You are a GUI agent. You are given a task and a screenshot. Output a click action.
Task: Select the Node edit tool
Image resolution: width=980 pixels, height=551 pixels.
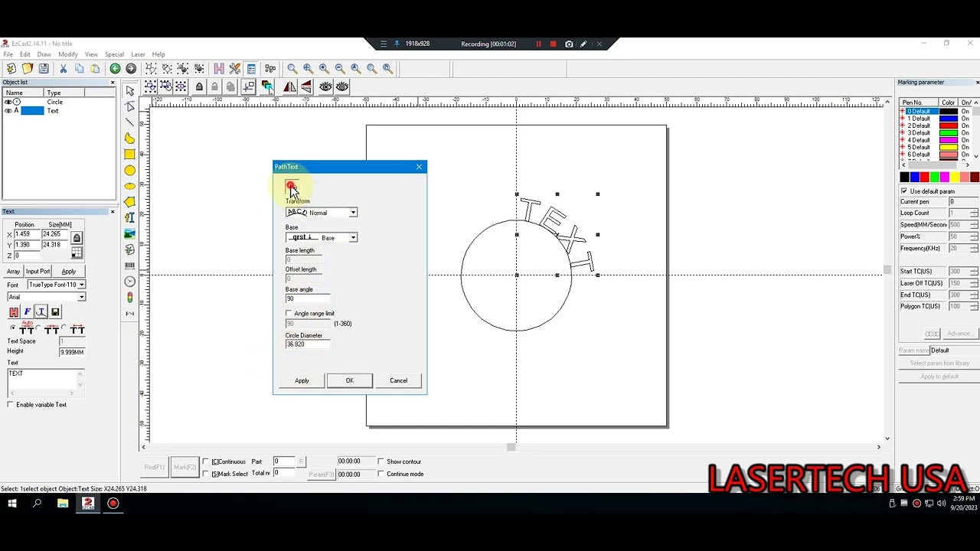(x=129, y=106)
